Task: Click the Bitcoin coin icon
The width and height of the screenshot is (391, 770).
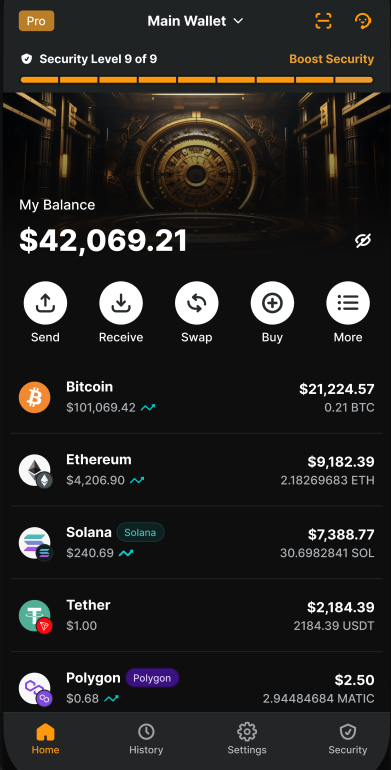Action: (x=34, y=397)
